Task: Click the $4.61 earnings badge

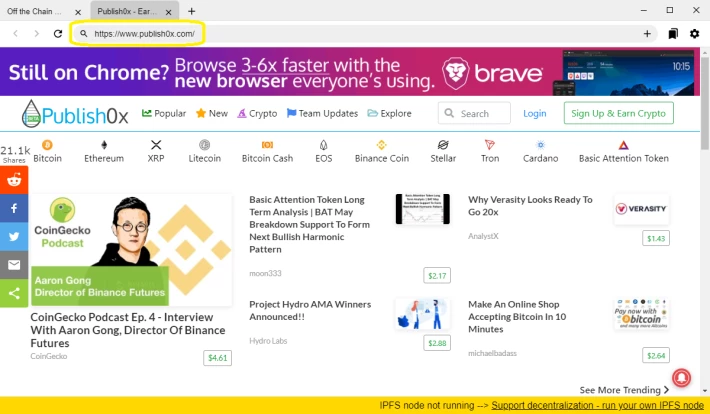Action: coord(217,358)
